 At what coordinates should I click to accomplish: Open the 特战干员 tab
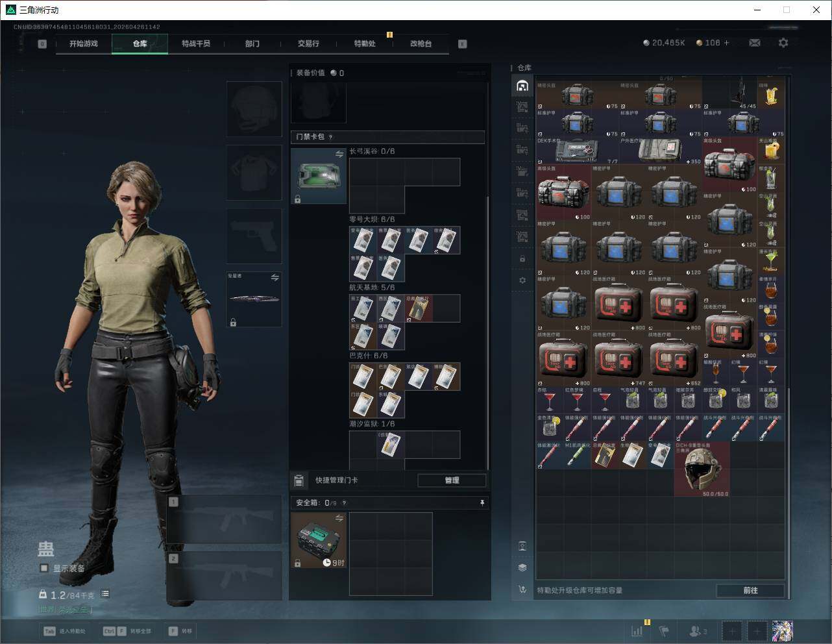(196, 43)
